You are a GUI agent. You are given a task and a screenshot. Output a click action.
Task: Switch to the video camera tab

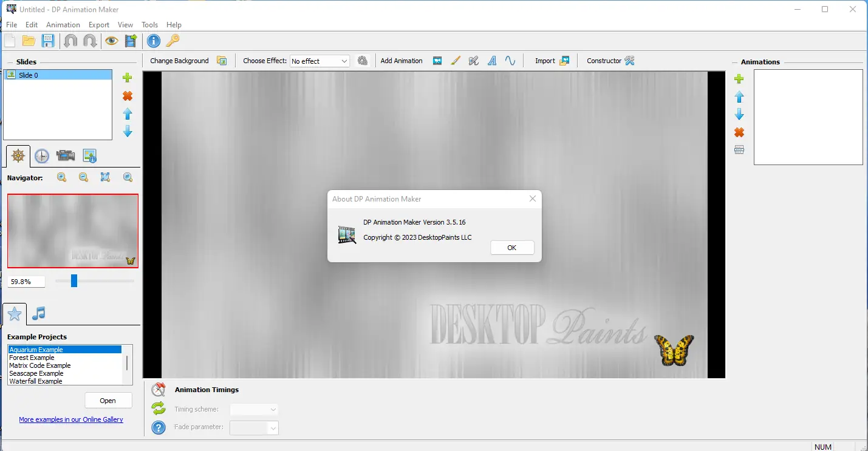click(66, 156)
